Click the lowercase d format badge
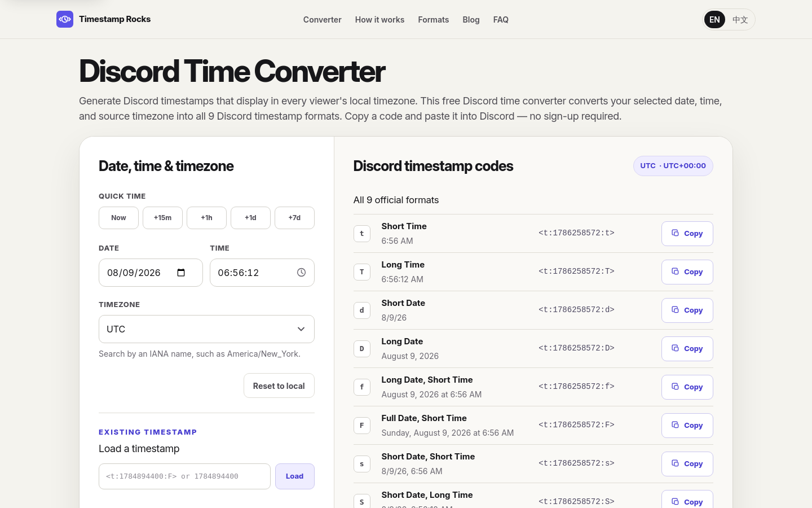Screen dimensions: 812x508 tap(362, 310)
